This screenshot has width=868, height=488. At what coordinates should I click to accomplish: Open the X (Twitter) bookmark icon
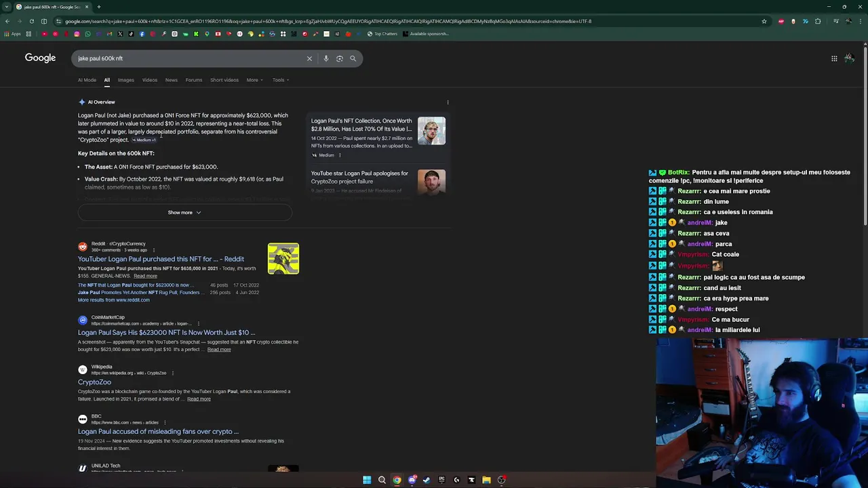(120, 34)
